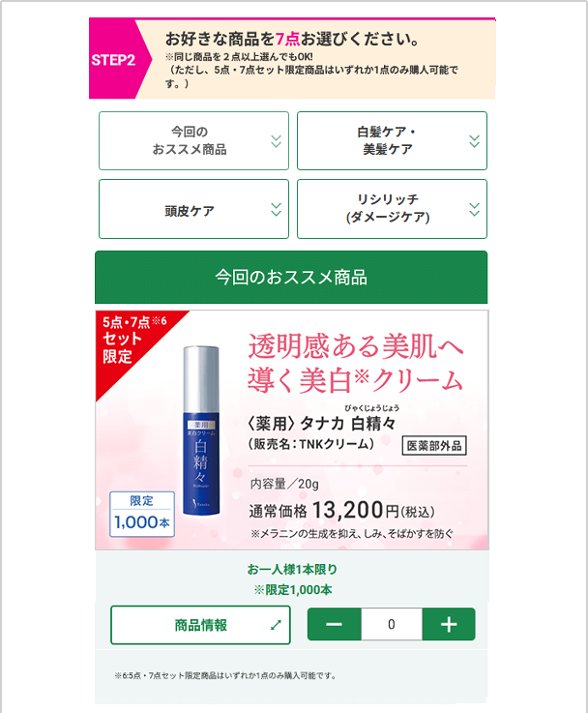Click the expand arrow icon on 商品情報
Viewport: 588px width, 713px height.
[276, 625]
